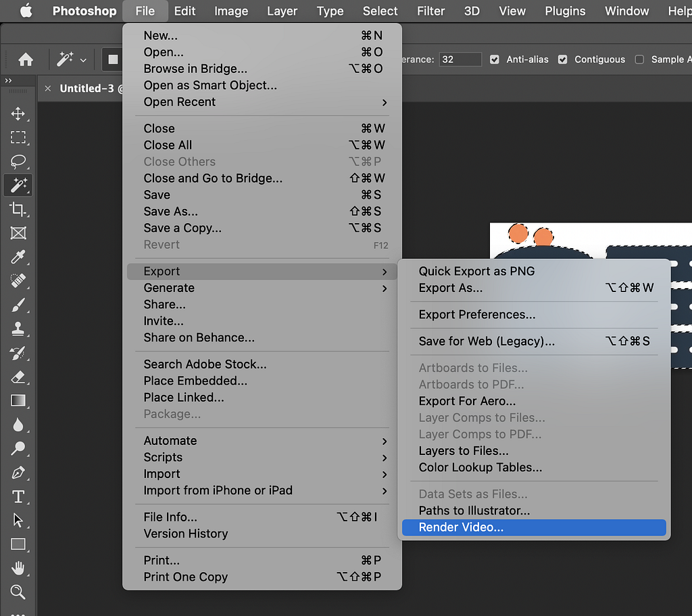Select the Frame tool
This screenshot has width=692, height=616.
pyautogui.click(x=18, y=233)
